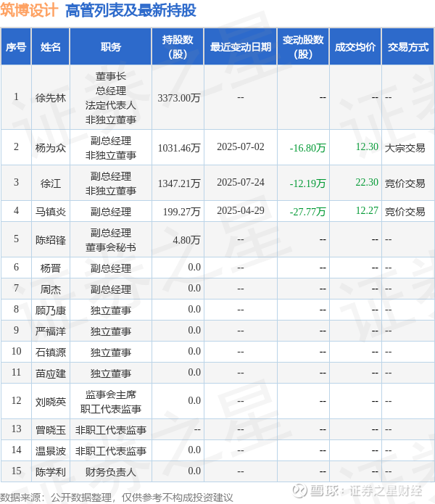Click the 职务 column header
Image resolution: width=435 pixels, height=504 pixels.
pos(111,47)
